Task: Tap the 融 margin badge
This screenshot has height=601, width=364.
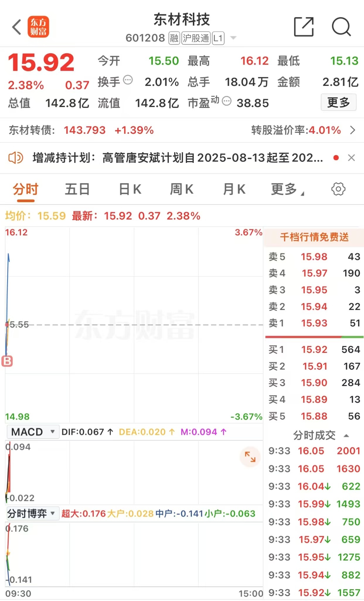Action: (174, 38)
